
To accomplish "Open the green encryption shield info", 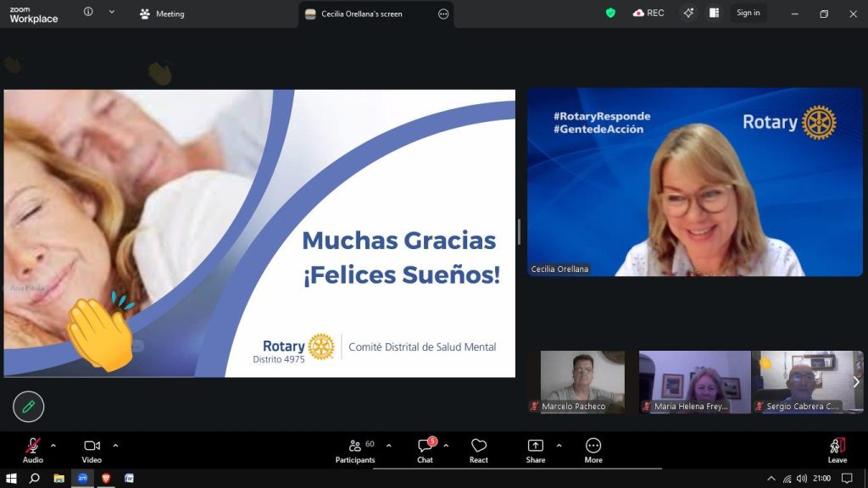I will tap(610, 13).
